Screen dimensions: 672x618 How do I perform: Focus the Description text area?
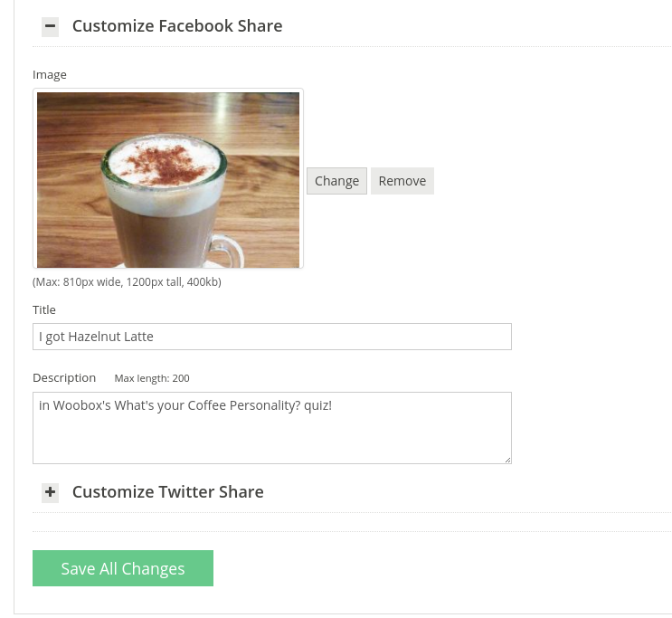tap(272, 428)
